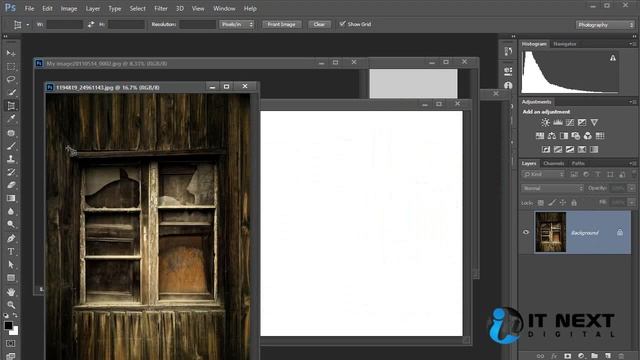Screen dimensions: 640x360
Task: Open the Adjustments panel menu
Action: click(x=632, y=102)
